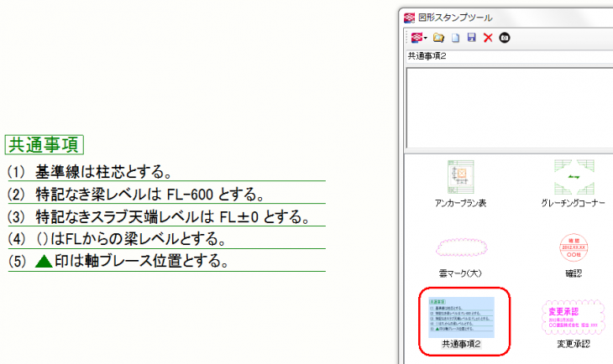The height and width of the screenshot is (364, 613).
Task: Click the 変更承認 label text
Action: tap(574, 344)
